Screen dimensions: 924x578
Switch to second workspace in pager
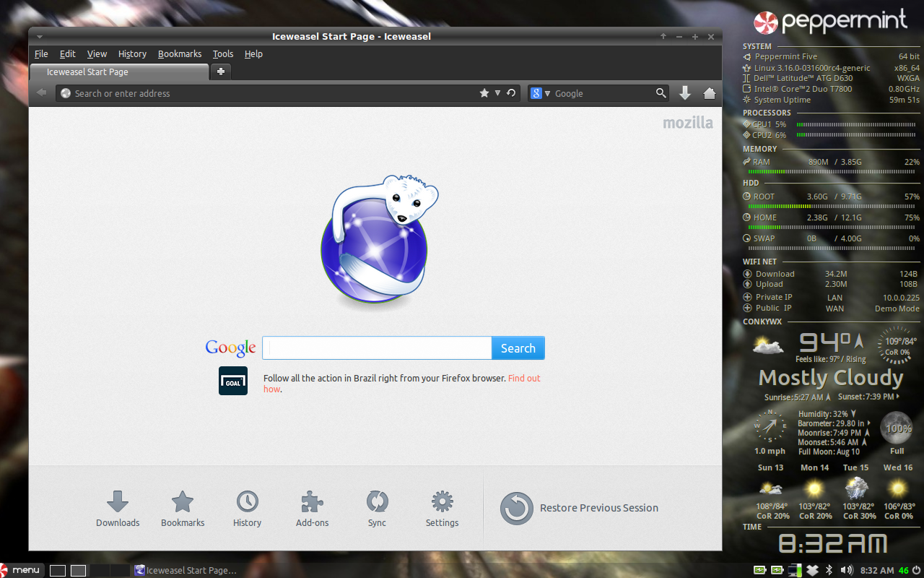[x=78, y=571]
